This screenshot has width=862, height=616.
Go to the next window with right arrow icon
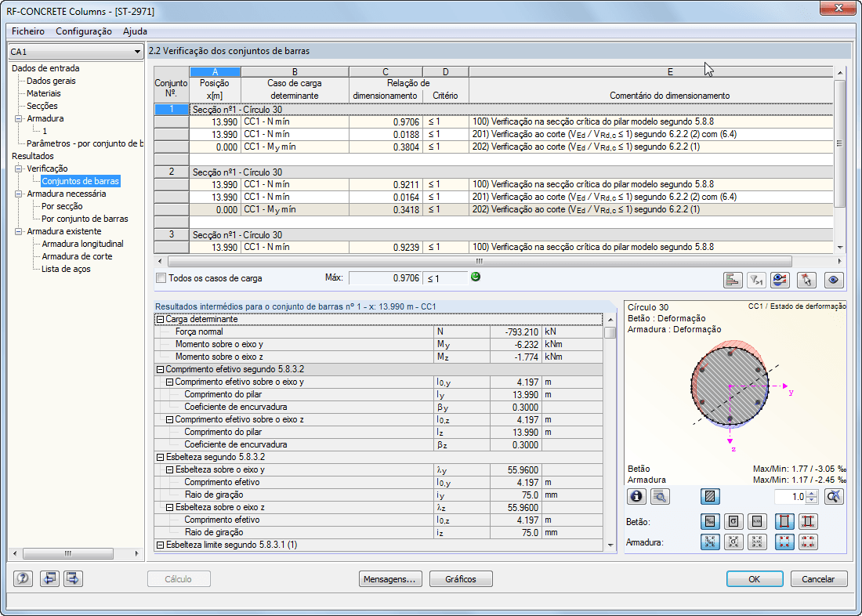[74, 579]
